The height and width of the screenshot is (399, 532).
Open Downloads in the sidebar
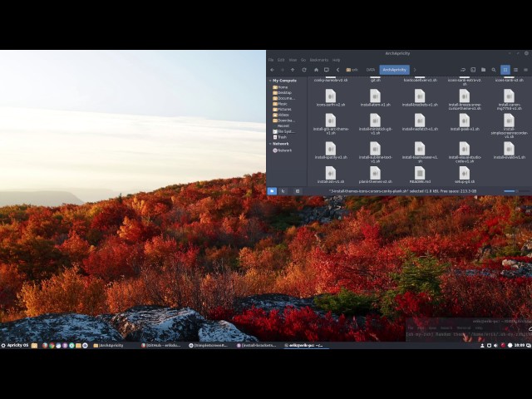(x=286, y=121)
